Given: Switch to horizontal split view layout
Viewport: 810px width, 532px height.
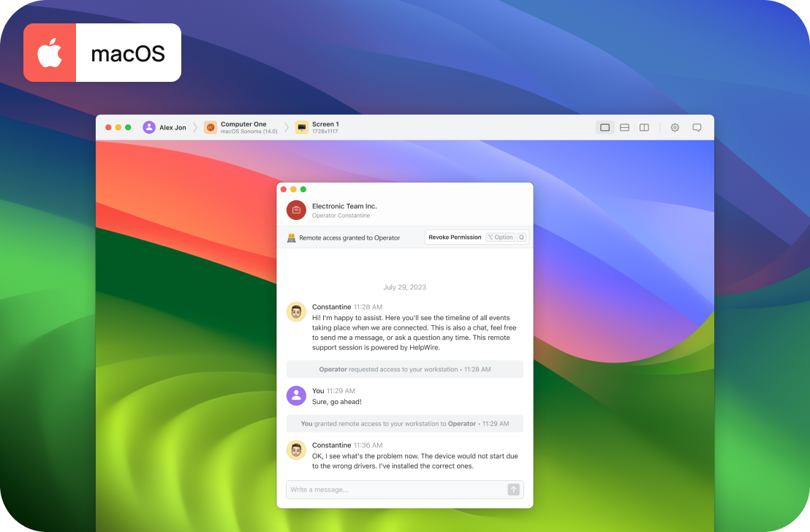Looking at the screenshot, I should point(624,128).
